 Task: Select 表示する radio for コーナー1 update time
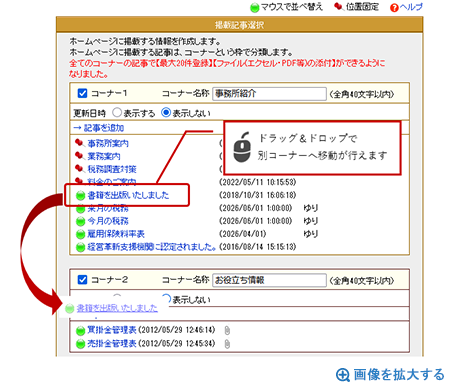point(117,112)
